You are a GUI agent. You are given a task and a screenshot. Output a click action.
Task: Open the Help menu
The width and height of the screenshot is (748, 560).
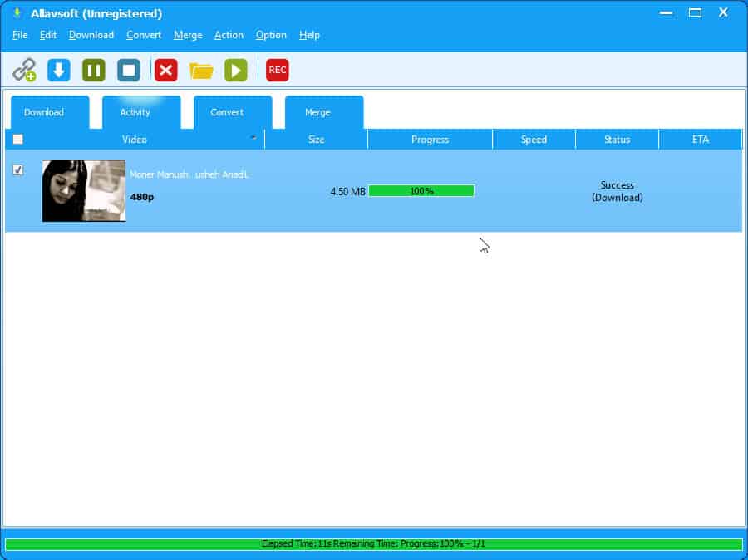[x=309, y=35]
